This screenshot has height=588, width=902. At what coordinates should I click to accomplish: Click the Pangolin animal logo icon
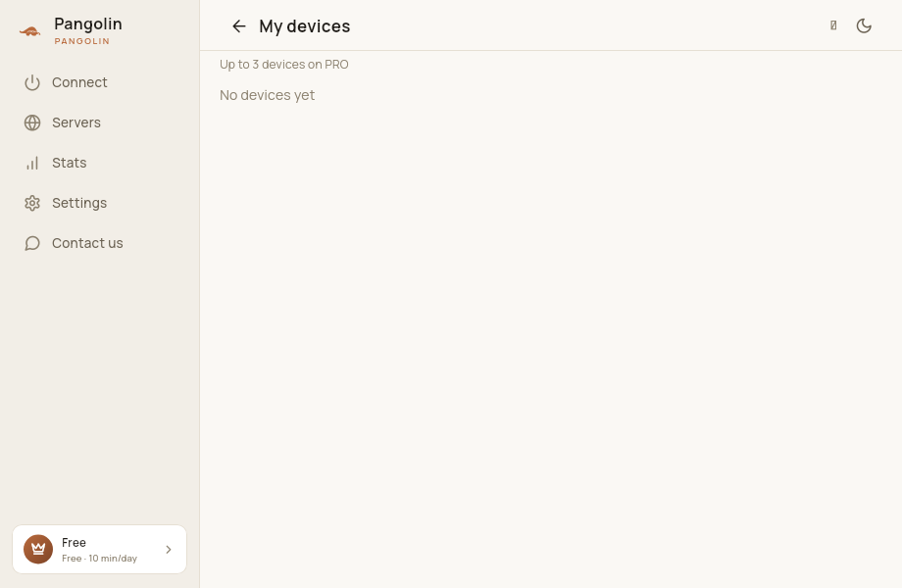click(x=30, y=31)
